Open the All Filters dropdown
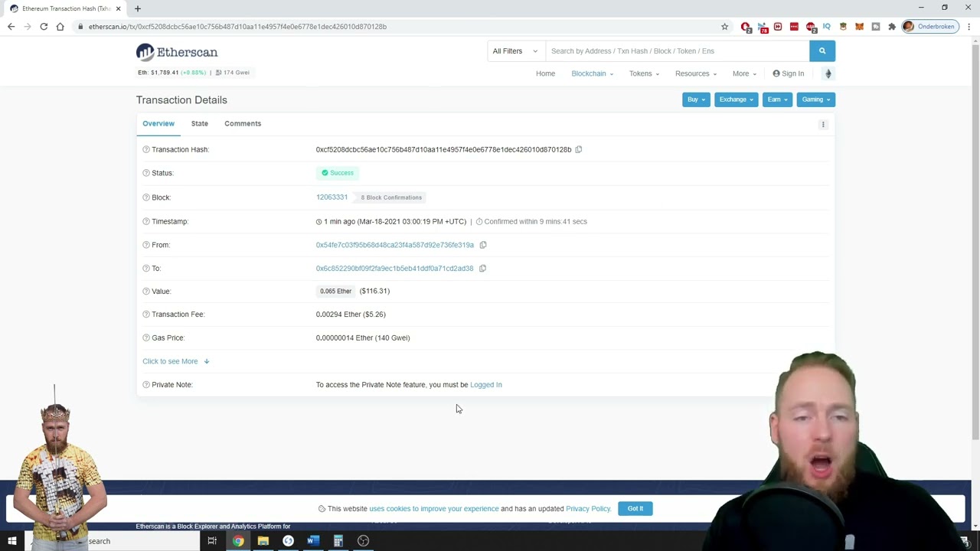Screen dimensions: 980x551 tap(516, 51)
